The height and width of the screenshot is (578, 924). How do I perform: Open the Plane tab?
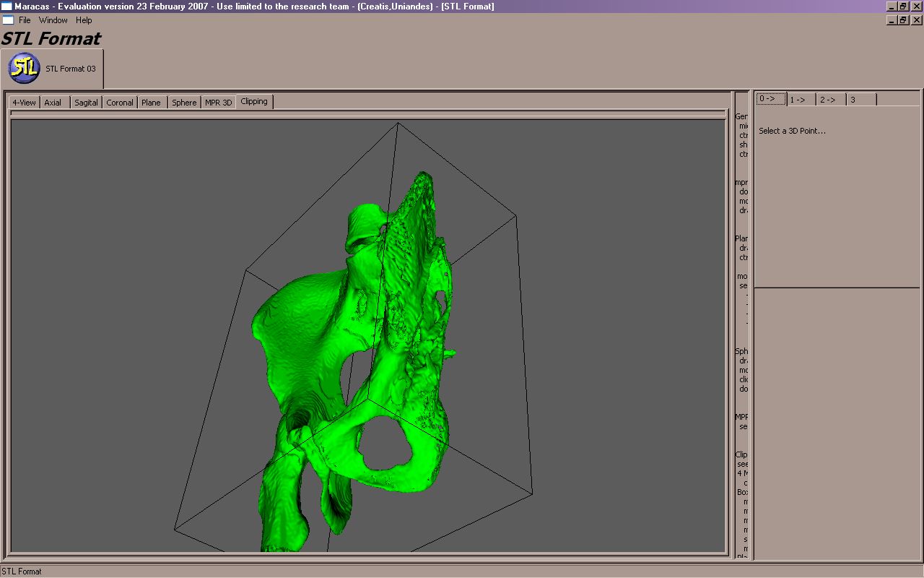point(152,103)
